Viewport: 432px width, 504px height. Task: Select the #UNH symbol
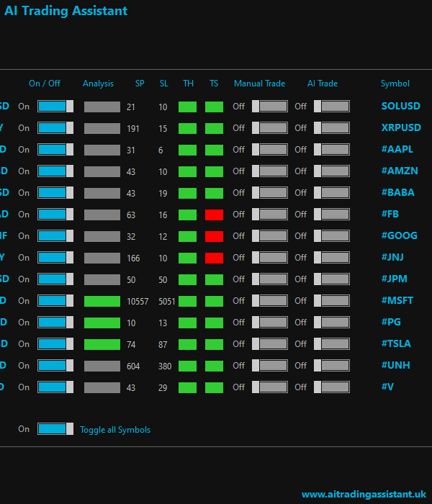(395, 365)
